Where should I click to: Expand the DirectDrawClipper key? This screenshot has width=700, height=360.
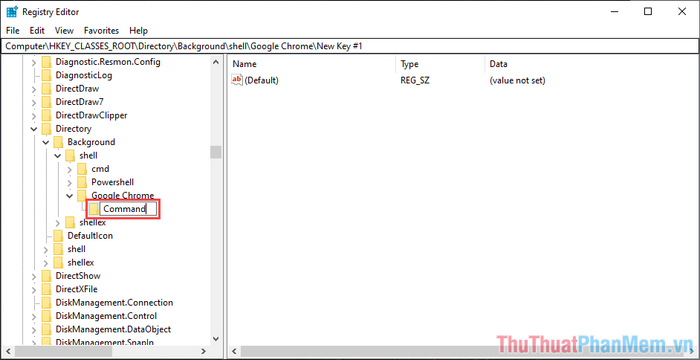[34, 116]
